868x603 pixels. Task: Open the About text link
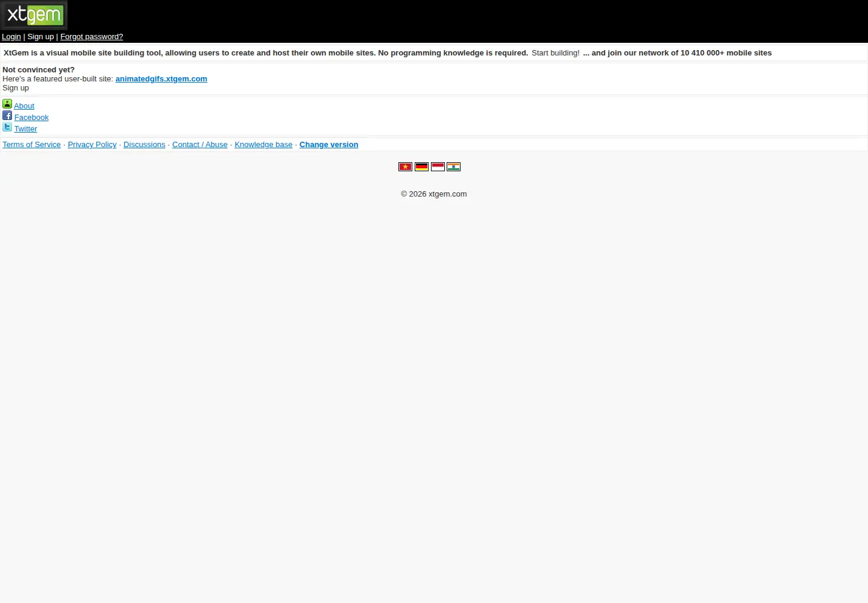(24, 106)
